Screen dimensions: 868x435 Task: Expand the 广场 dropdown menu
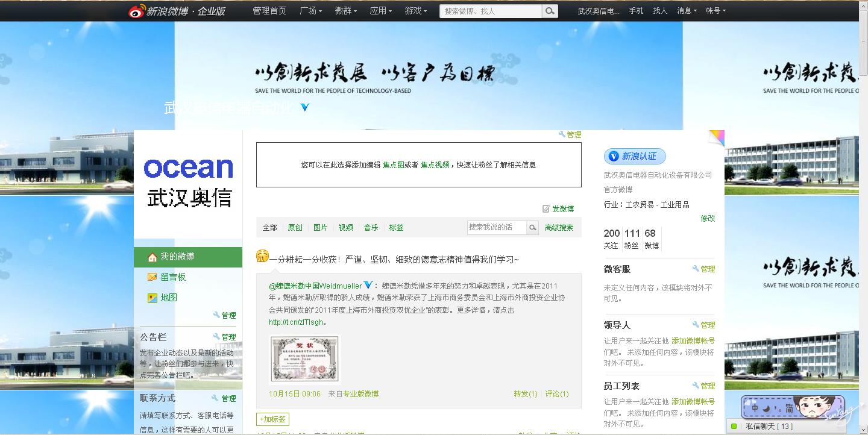click(x=310, y=11)
